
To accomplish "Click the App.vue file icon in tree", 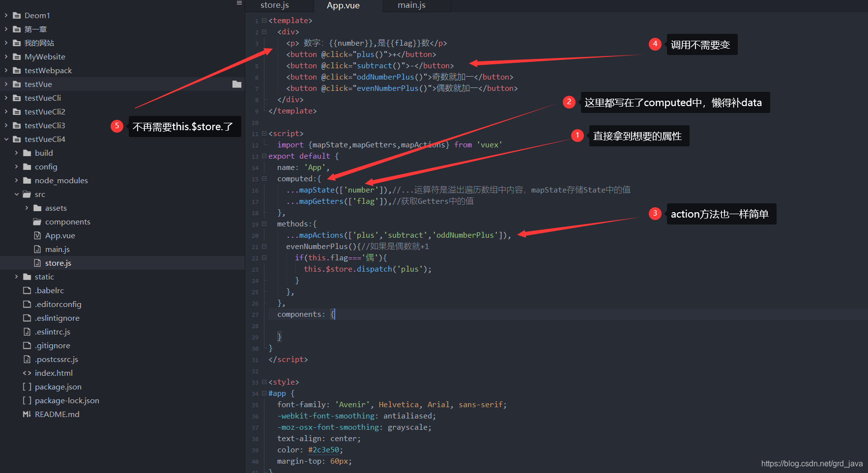I will (37, 236).
